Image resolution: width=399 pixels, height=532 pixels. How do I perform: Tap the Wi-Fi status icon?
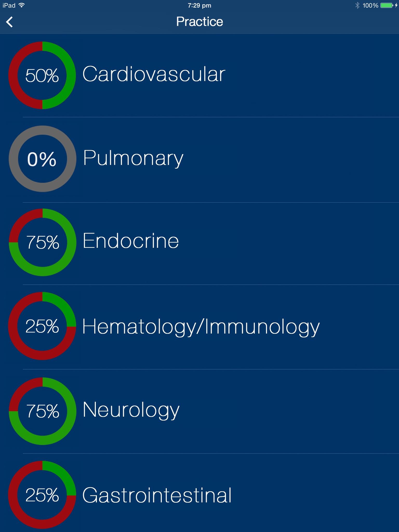[x=22, y=5]
